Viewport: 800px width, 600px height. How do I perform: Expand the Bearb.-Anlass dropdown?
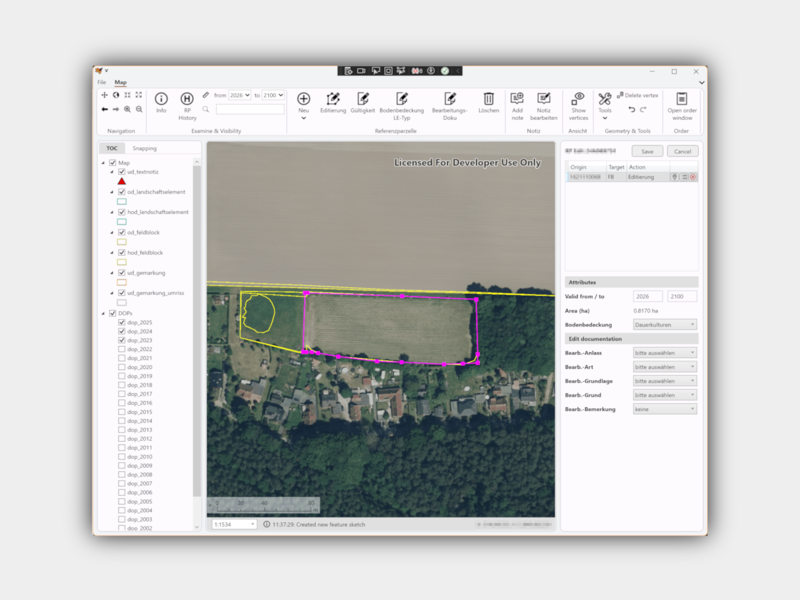(x=665, y=353)
